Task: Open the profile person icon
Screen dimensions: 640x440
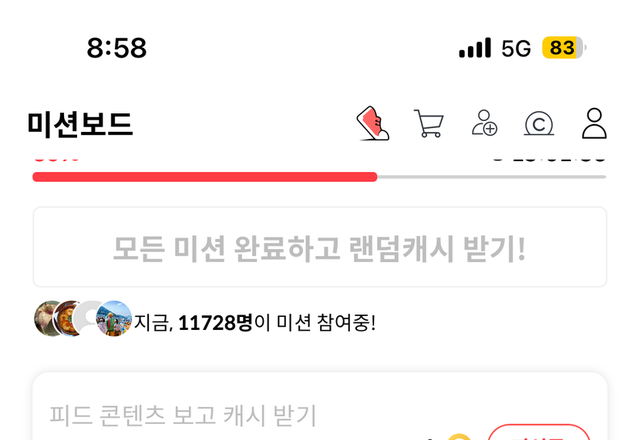Action: (594, 123)
